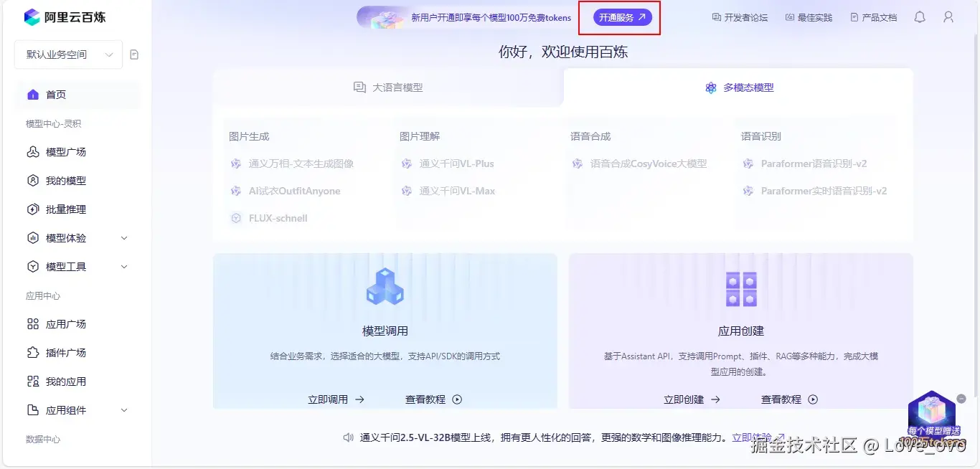This screenshot has width=980, height=469.
Task: Click 立即创建 in the 应用创建 card
Action: (x=692, y=399)
